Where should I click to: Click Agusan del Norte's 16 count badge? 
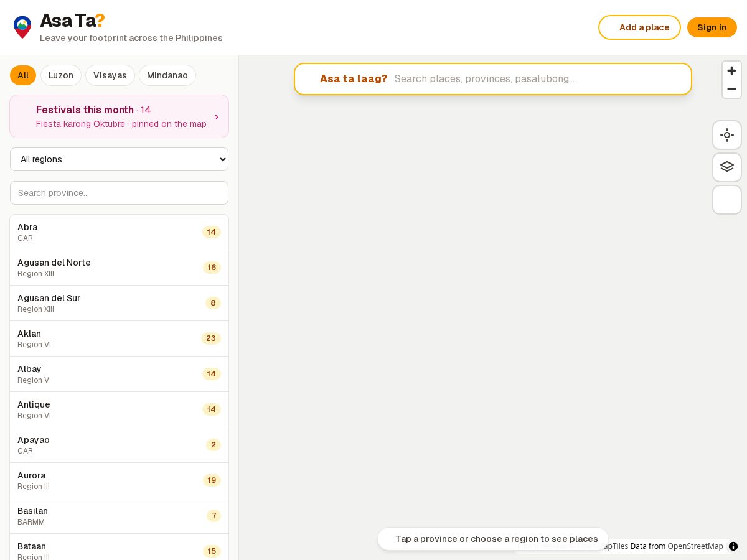(x=212, y=268)
